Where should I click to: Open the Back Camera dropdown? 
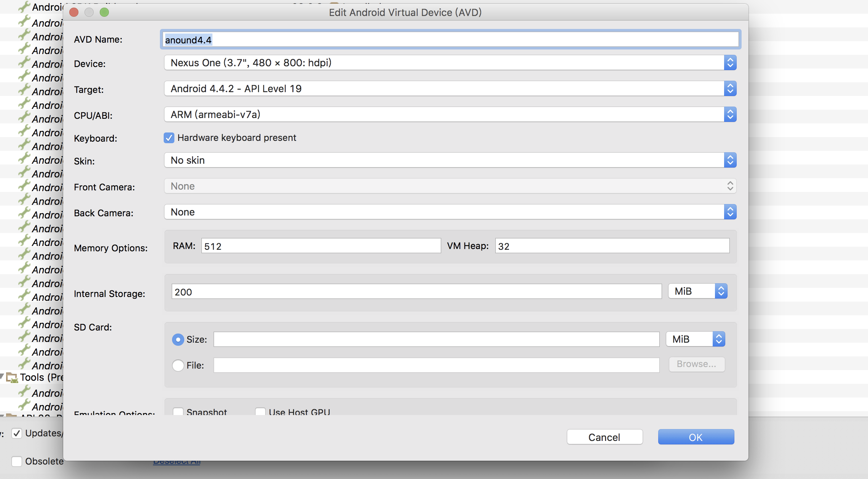450,212
